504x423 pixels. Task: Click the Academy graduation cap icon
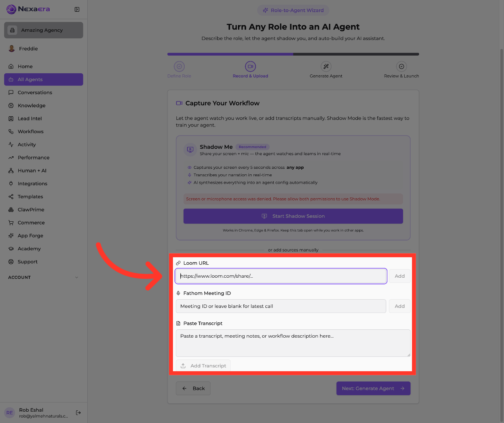click(x=11, y=249)
